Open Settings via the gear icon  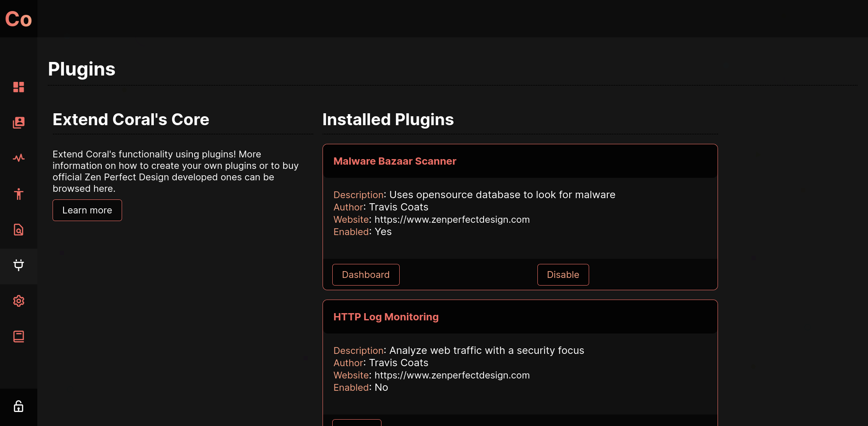19,301
